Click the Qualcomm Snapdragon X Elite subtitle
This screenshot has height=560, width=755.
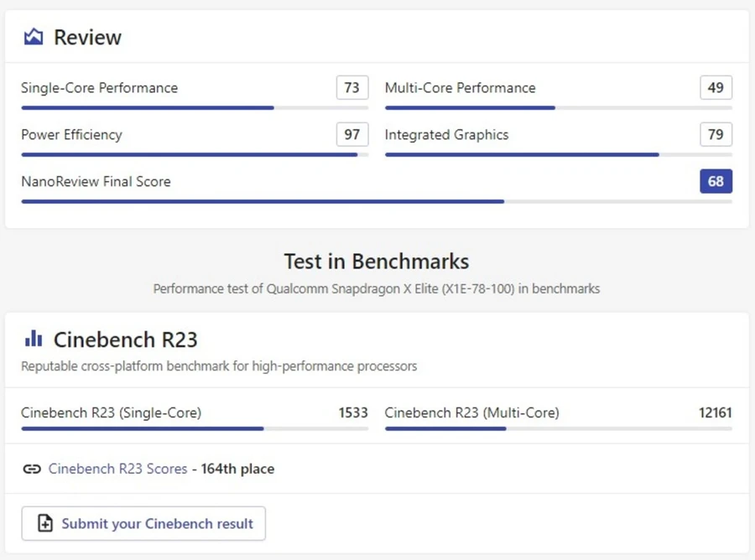point(377,288)
